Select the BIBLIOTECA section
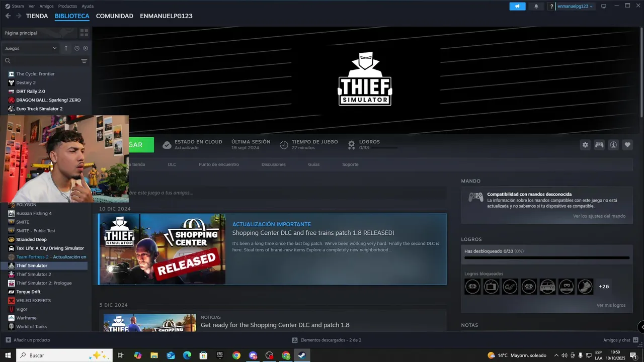644x362 pixels. [x=72, y=16]
